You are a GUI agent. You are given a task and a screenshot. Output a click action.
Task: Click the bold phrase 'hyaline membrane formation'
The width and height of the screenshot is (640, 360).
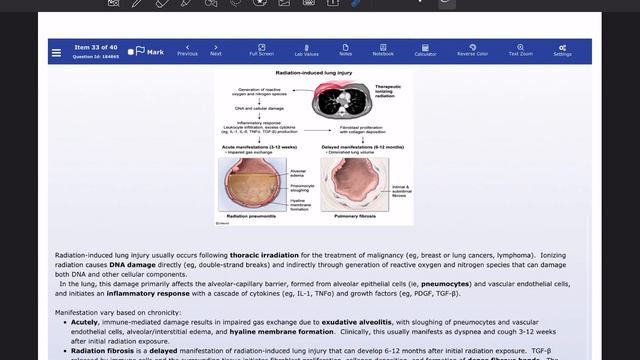tap(281, 332)
